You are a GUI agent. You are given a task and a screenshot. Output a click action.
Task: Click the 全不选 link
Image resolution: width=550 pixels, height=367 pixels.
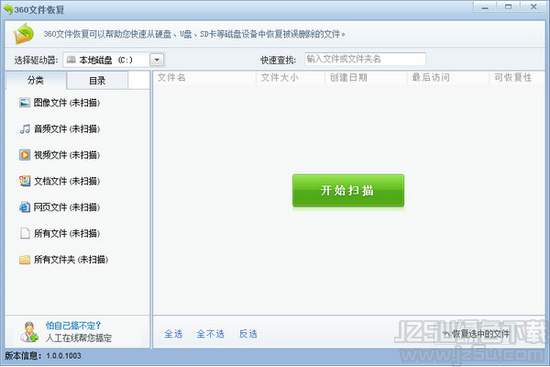click(210, 334)
